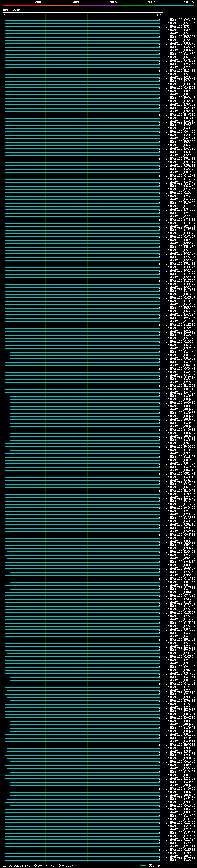Click the red 20% identity legend segment
The width and height of the screenshot is (197, 868).
[x=22, y=6]
